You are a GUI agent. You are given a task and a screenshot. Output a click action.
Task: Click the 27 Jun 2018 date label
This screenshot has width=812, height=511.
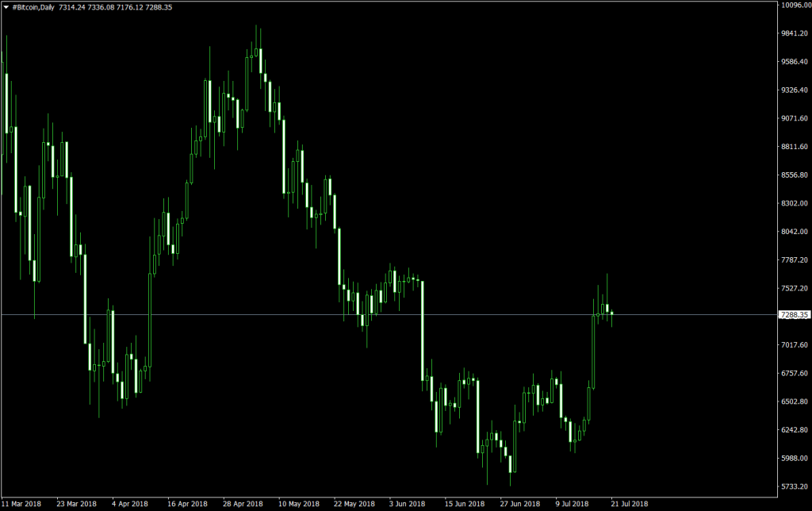point(520,504)
